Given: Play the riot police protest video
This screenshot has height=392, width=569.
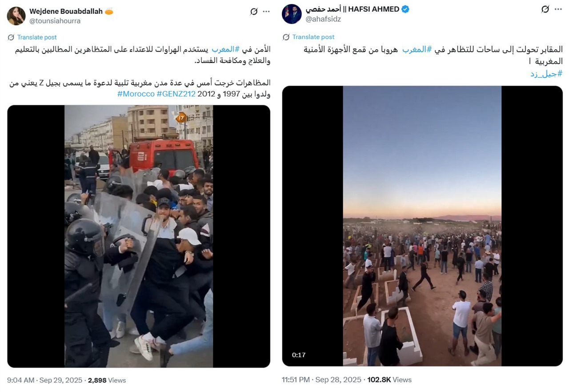Looking at the screenshot, I should tap(139, 236).
